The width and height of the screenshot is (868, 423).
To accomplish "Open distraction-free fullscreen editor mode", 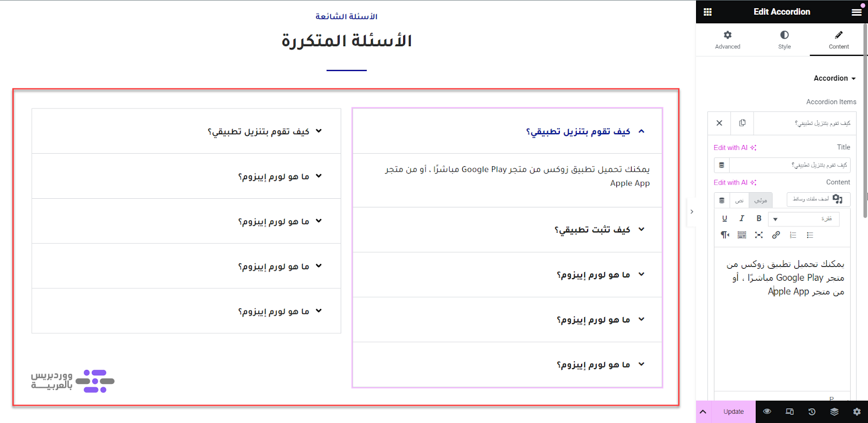I will coord(759,235).
